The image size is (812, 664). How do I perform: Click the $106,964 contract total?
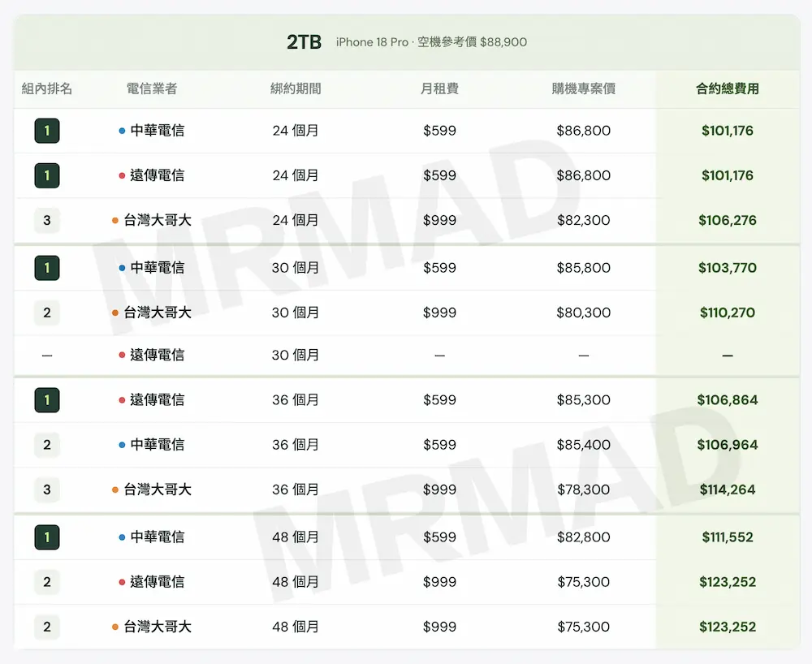coord(728,445)
